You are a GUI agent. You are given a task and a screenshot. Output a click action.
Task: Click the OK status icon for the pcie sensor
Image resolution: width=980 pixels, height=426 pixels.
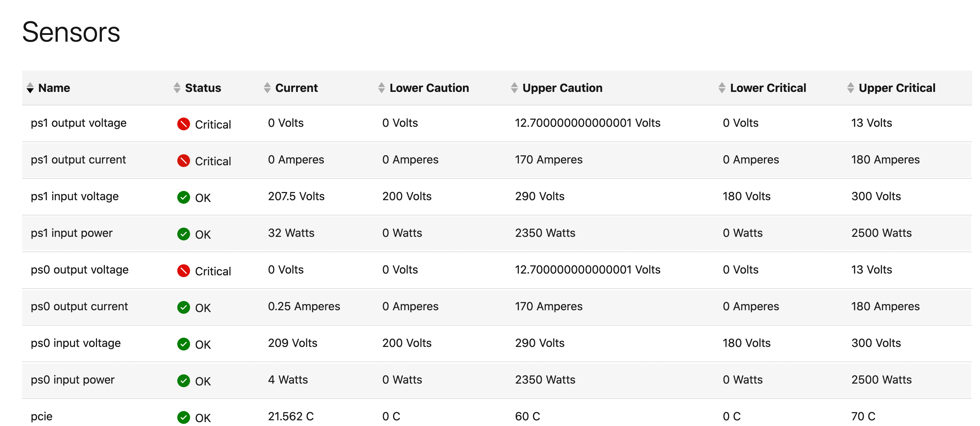pos(183,417)
